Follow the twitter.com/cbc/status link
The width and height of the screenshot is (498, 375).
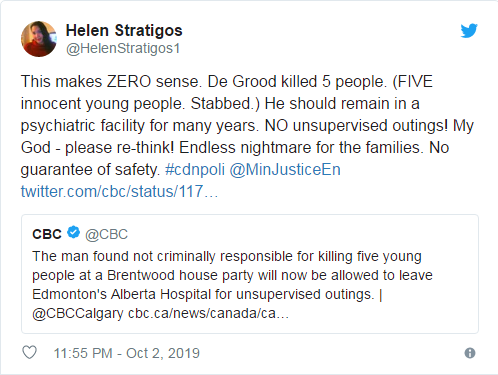click(119, 191)
